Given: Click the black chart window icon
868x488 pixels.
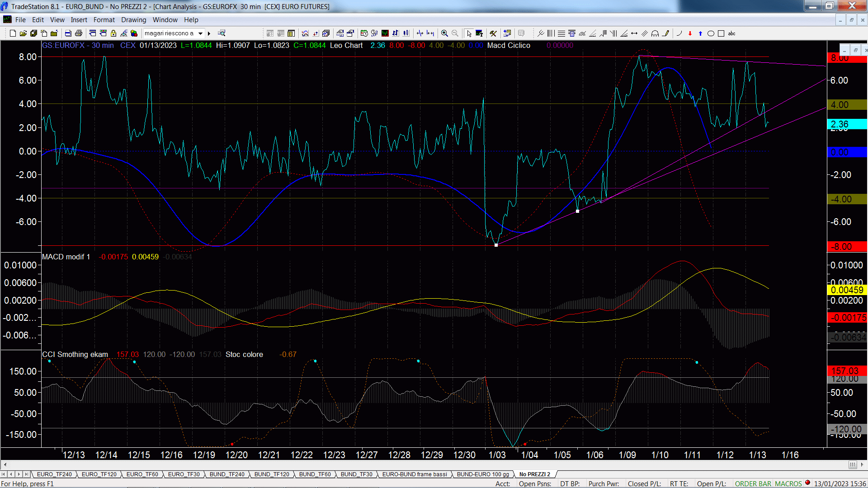Looking at the screenshot, I should 385,33.
